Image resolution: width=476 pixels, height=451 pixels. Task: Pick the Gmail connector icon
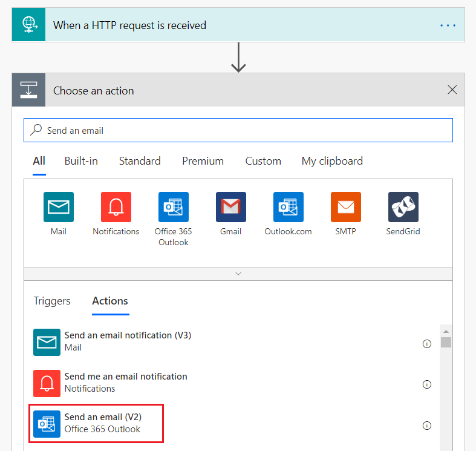pyautogui.click(x=231, y=207)
